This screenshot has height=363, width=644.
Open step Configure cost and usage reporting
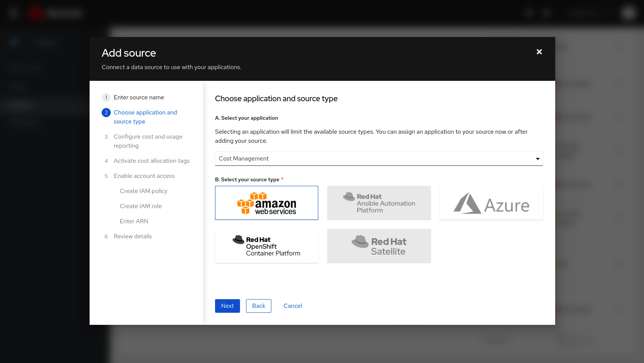(148, 141)
